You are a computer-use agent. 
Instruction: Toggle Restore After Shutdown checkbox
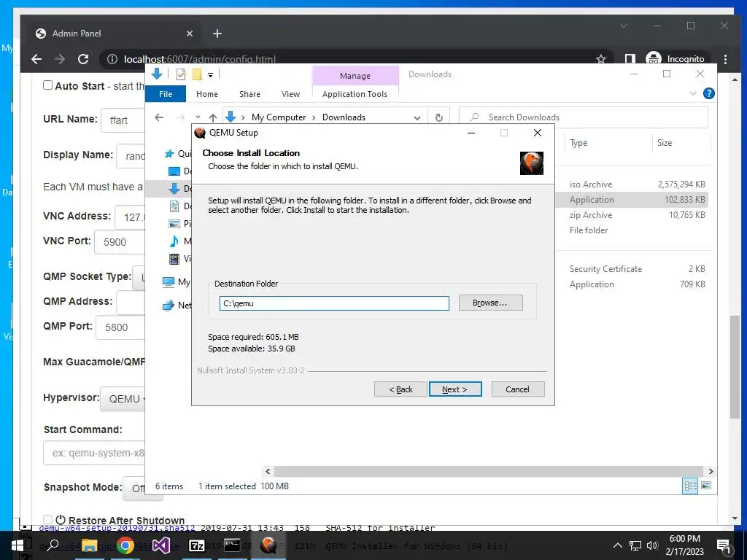point(47,519)
